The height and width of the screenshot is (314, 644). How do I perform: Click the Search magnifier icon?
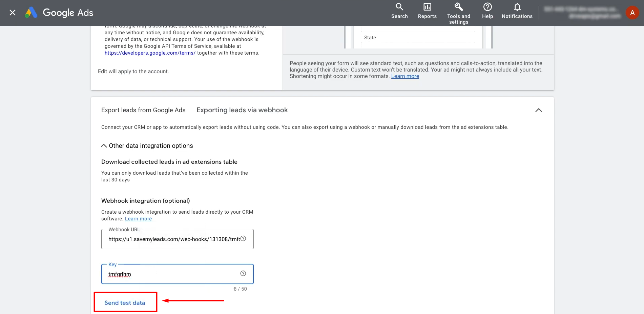(399, 7)
